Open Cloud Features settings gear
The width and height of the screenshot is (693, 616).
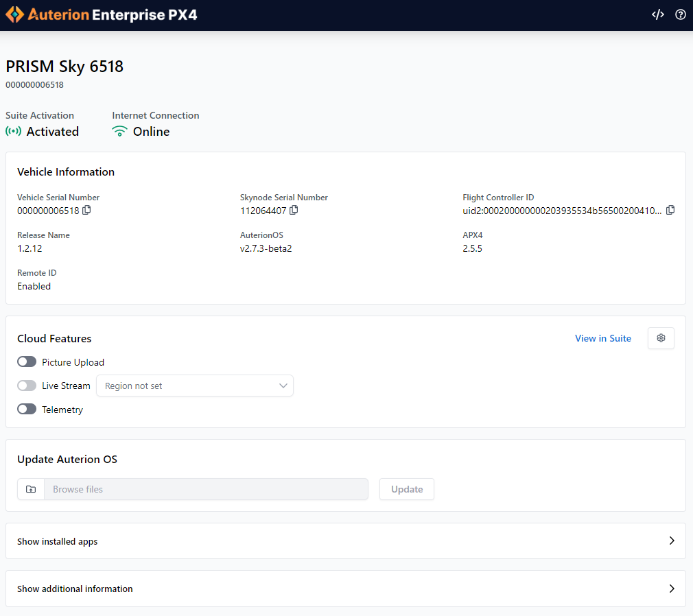pyautogui.click(x=661, y=338)
